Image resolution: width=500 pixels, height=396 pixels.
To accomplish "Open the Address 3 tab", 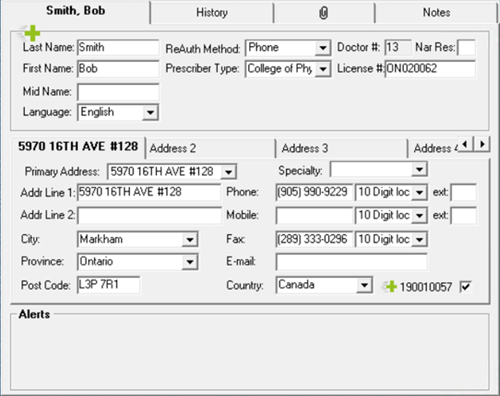I will (342, 148).
